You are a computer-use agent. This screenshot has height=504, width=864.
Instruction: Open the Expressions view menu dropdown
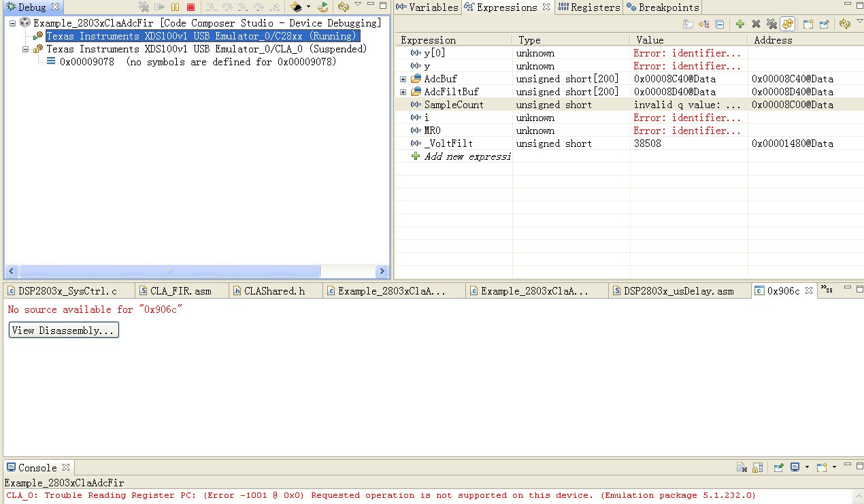pyautogui.click(x=859, y=22)
